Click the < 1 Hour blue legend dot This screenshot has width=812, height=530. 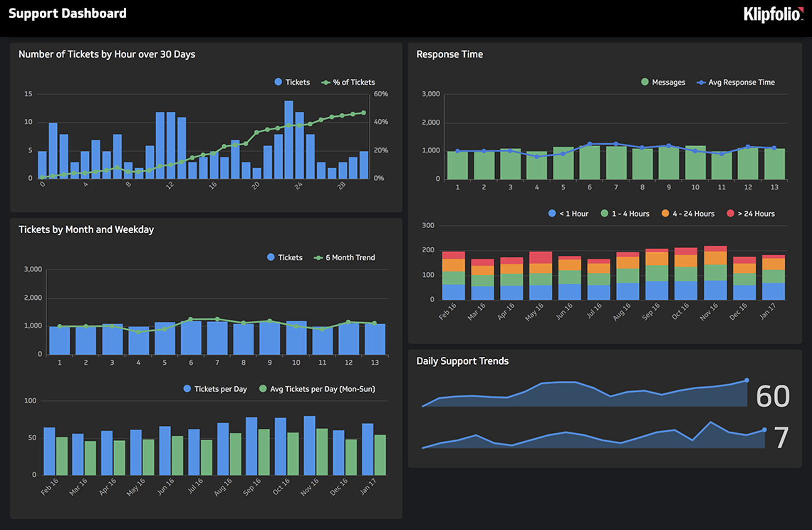pyautogui.click(x=552, y=213)
